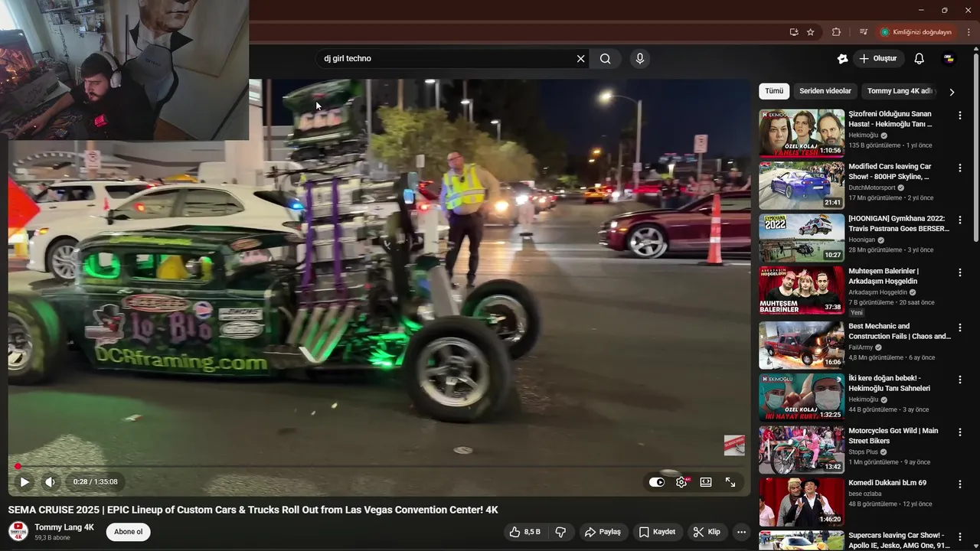Image resolution: width=980 pixels, height=551 pixels.
Task: Open options for the Şizofreni Olduğunu Sanan Hasta video
Action: coord(959,116)
